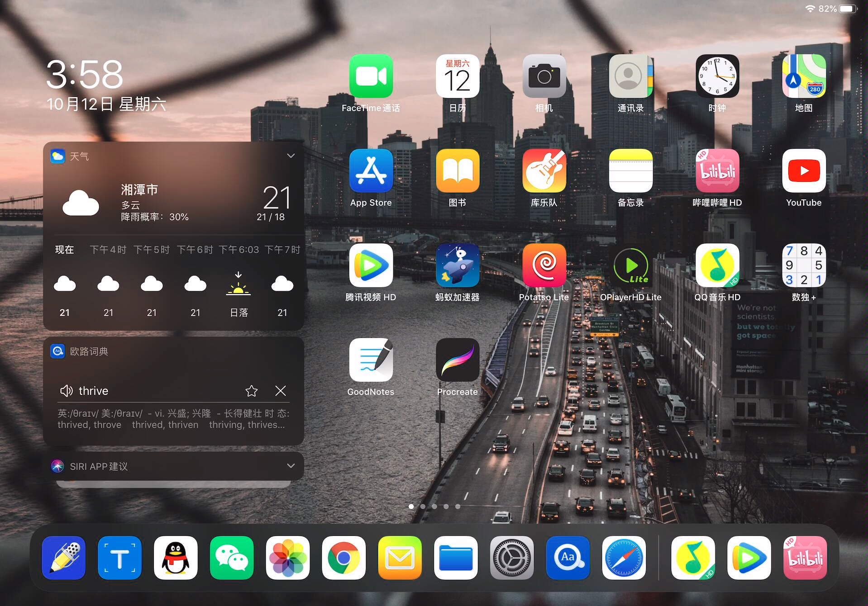Launch Procreate
Viewport: 868px width, 606px height.
457,360
